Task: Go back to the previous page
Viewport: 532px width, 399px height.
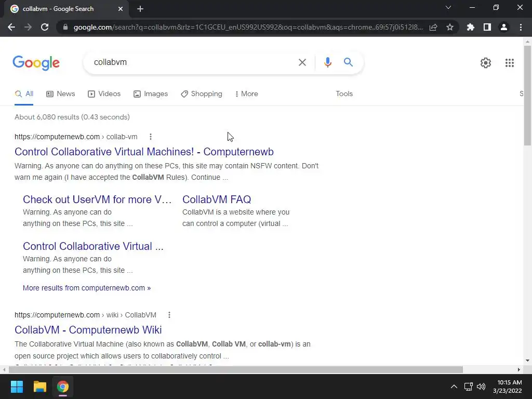Action: (x=11, y=27)
